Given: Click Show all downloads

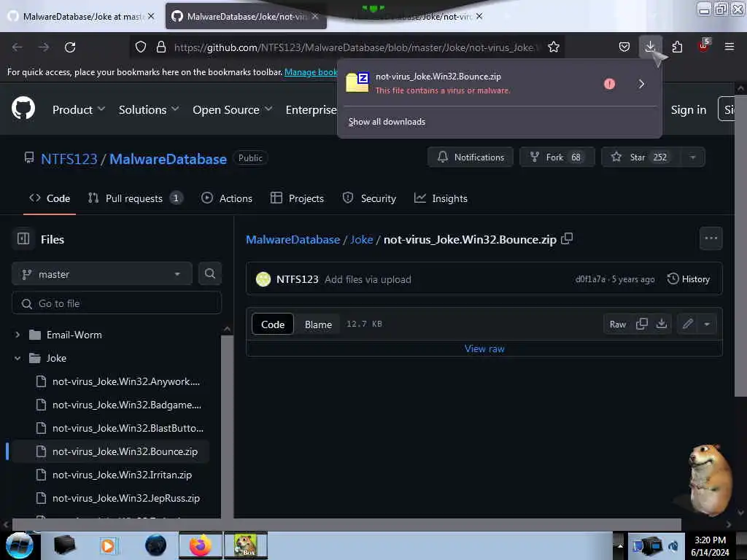Looking at the screenshot, I should click(x=387, y=122).
